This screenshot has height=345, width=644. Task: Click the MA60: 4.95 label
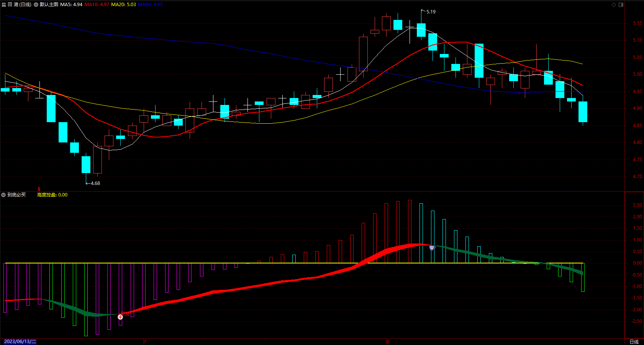point(150,5)
